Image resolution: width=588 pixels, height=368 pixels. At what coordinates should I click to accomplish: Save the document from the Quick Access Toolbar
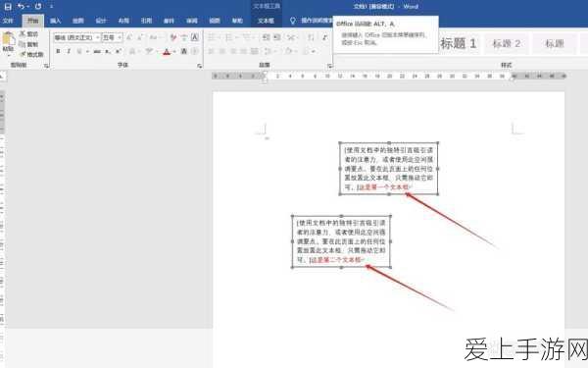point(8,7)
